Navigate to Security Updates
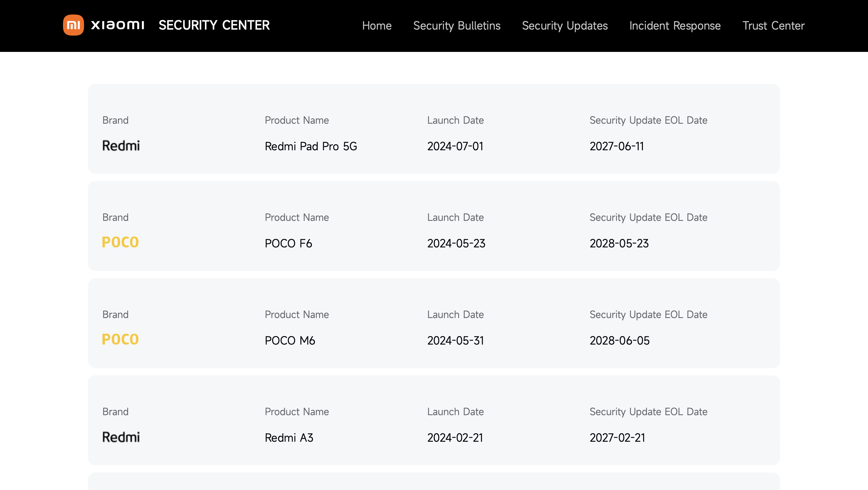The width and height of the screenshot is (868, 490). (565, 26)
